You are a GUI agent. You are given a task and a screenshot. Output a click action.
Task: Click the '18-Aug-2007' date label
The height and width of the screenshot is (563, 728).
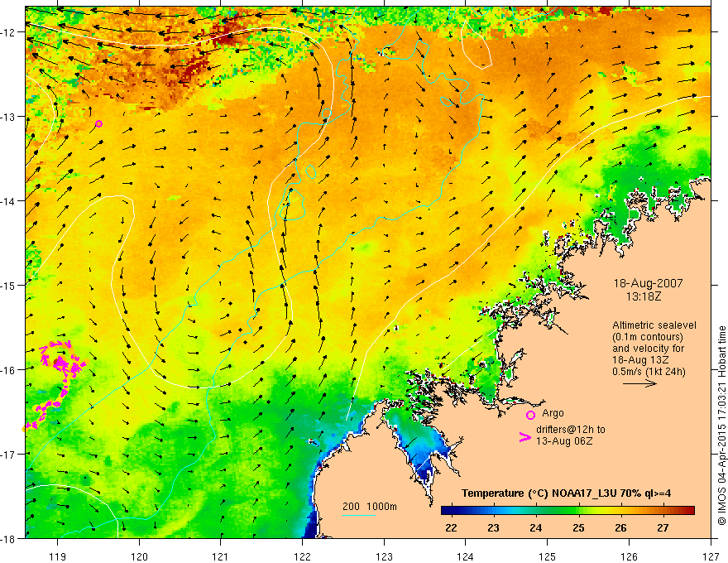click(x=648, y=283)
